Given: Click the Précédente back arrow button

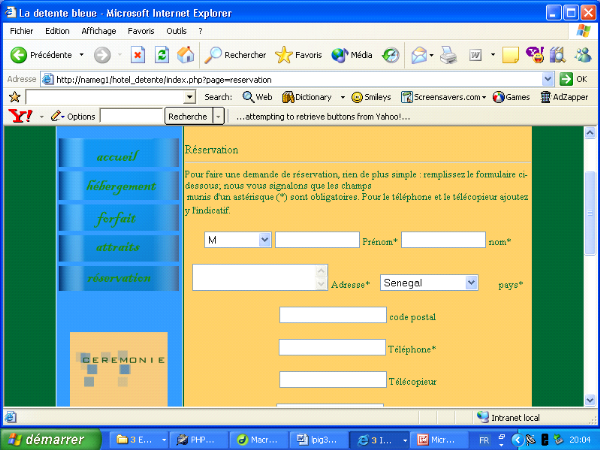Looking at the screenshot, I should tap(18, 55).
